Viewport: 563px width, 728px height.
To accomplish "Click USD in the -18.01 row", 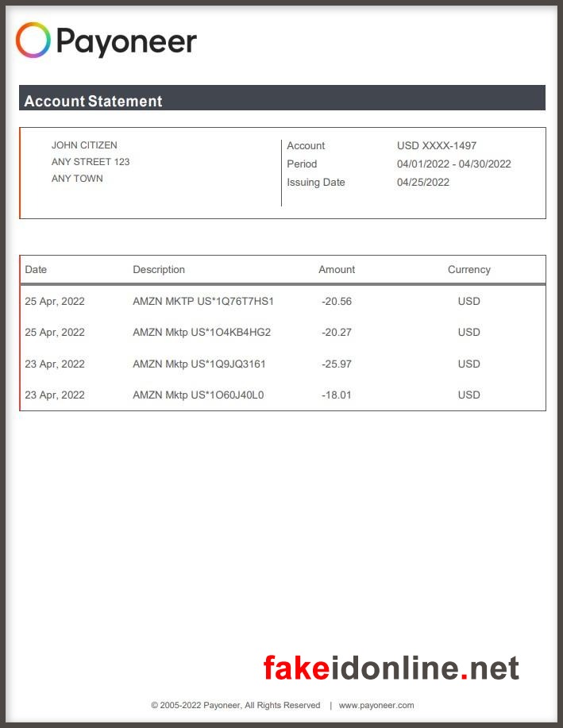I will pos(469,395).
